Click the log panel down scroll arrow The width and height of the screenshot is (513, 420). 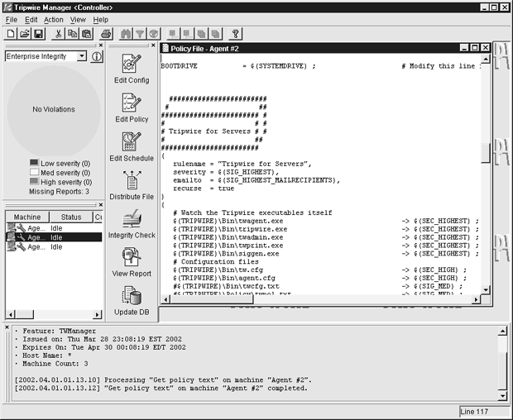(503, 396)
